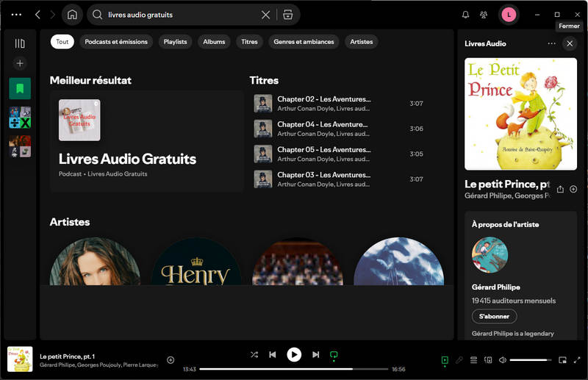Subscribe with the S'abonner button
The width and height of the screenshot is (588, 380).
pos(494,316)
